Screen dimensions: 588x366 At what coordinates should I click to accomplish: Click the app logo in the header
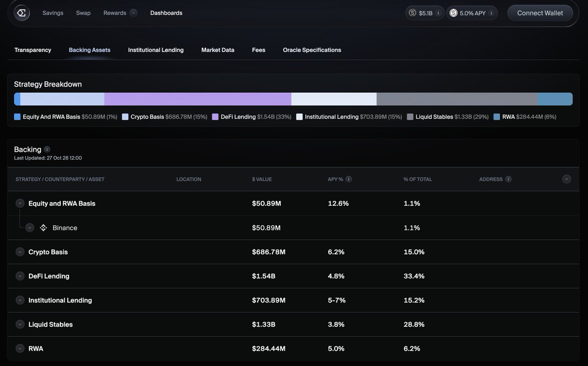[x=22, y=13]
